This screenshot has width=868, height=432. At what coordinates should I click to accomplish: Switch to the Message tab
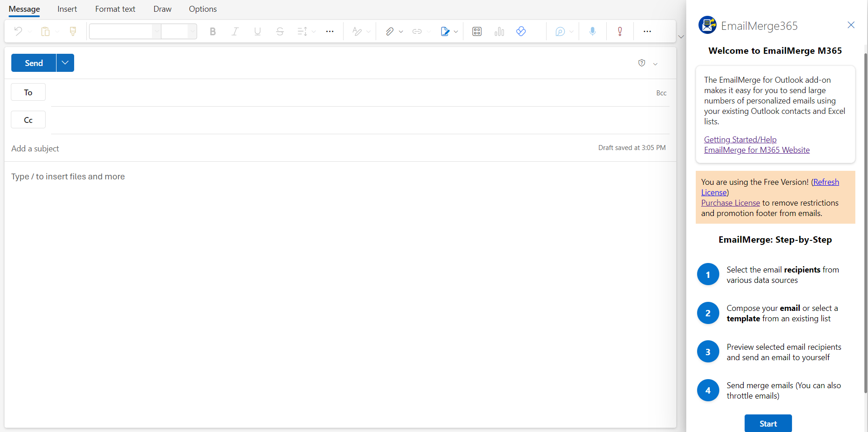click(x=24, y=9)
